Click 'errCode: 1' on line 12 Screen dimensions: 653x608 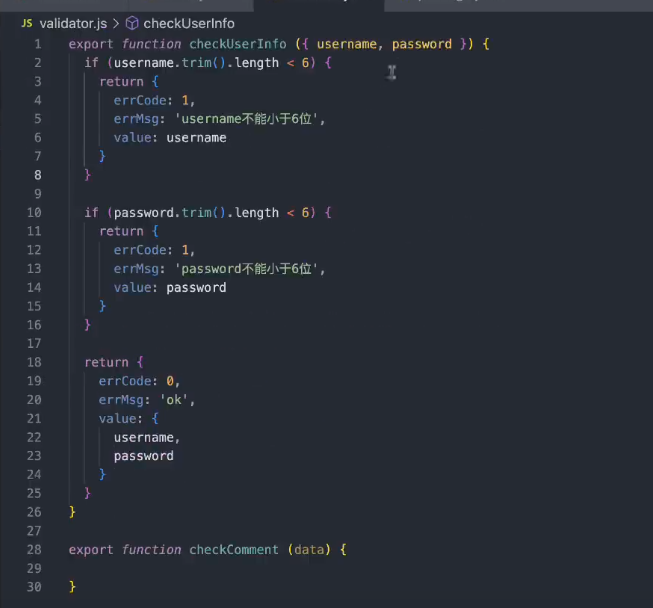point(151,250)
